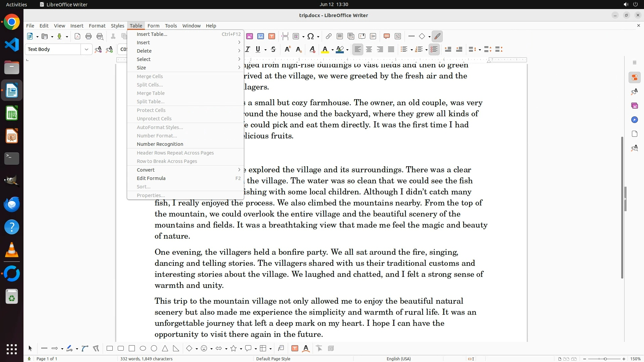Click Edit Formula in the Table menu
644x362 pixels.
(151, 178)
